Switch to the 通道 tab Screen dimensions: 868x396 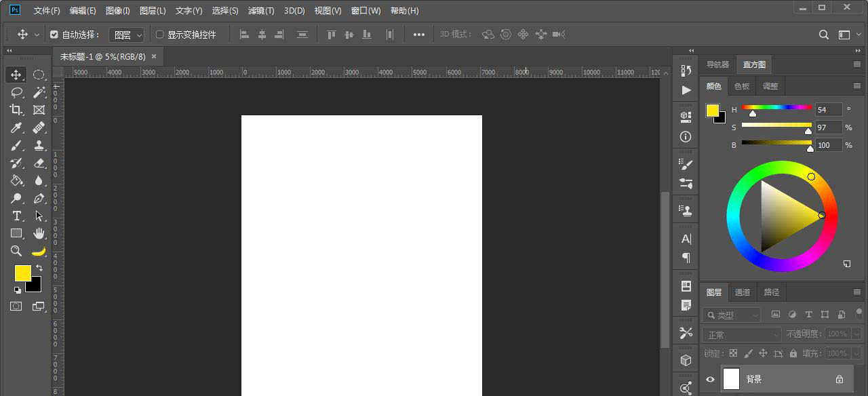click(x=743, y=292)
